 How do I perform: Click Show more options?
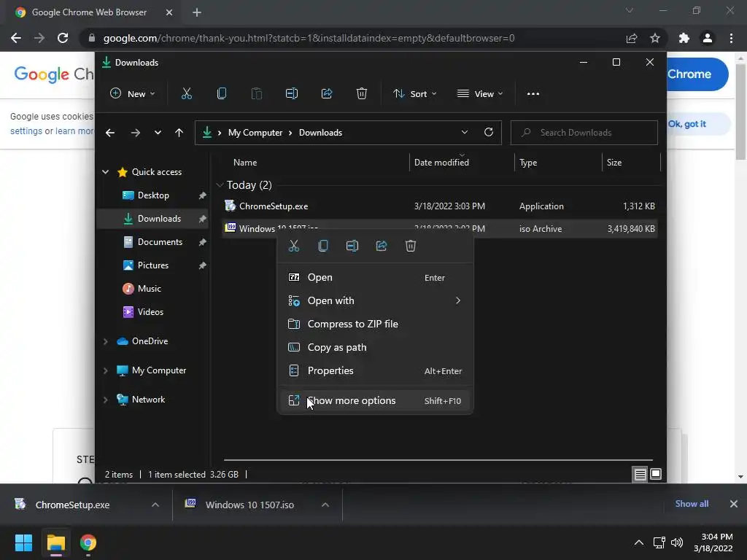click(x=376, y=401)
